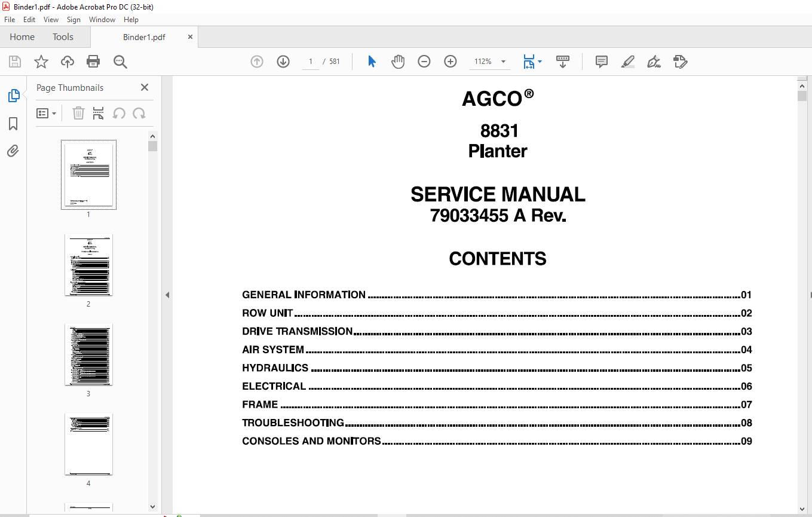Expand the right tools pane arrow
This screenshot has height=517, width=812.
810,295
